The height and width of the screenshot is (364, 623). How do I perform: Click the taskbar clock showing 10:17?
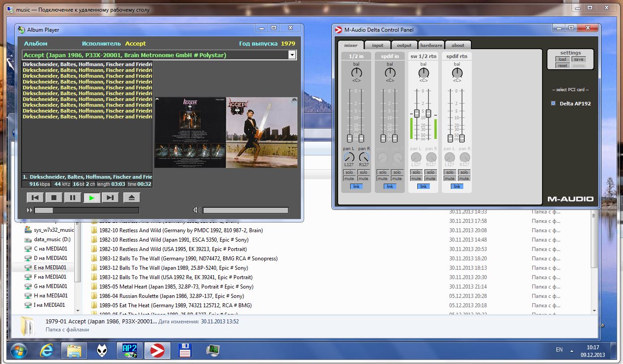pyautogui.click(x=593, y=347)
